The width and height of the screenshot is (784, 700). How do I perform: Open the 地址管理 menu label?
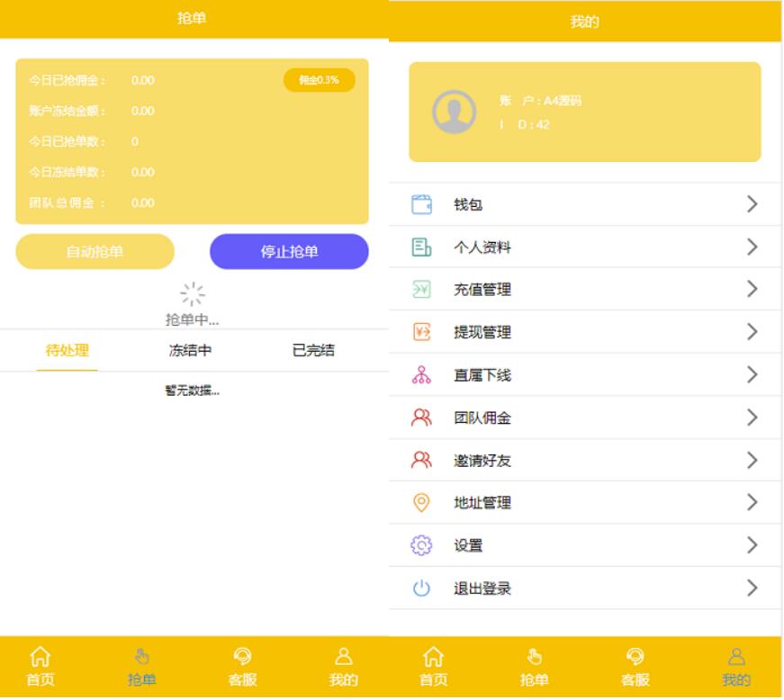pyautogui.click(x=482, y=502)
